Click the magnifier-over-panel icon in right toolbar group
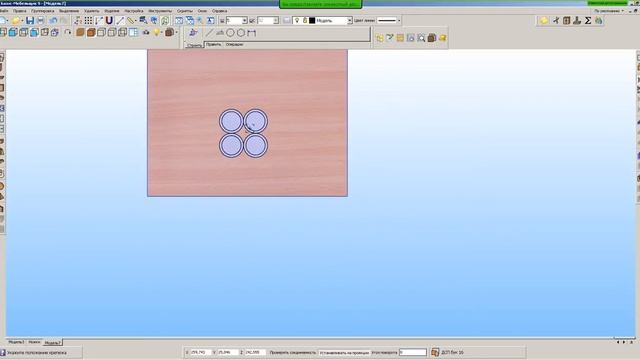The image size is (640, 360). pos(421,38)
